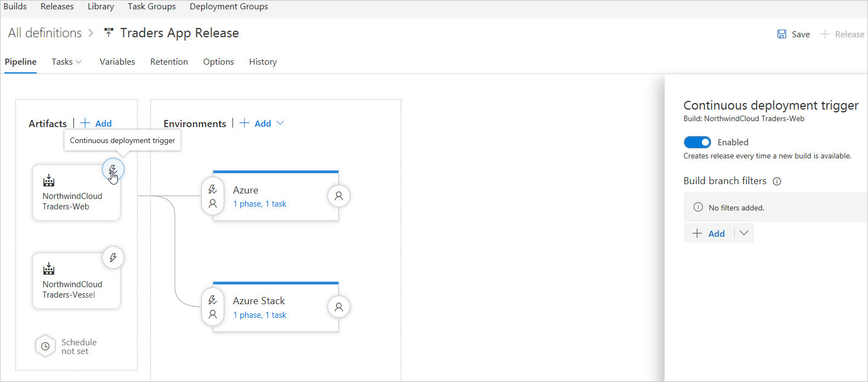
Task: Open pre-deployment conditions for the Azure environment
Action: click(x=213, y=196)
